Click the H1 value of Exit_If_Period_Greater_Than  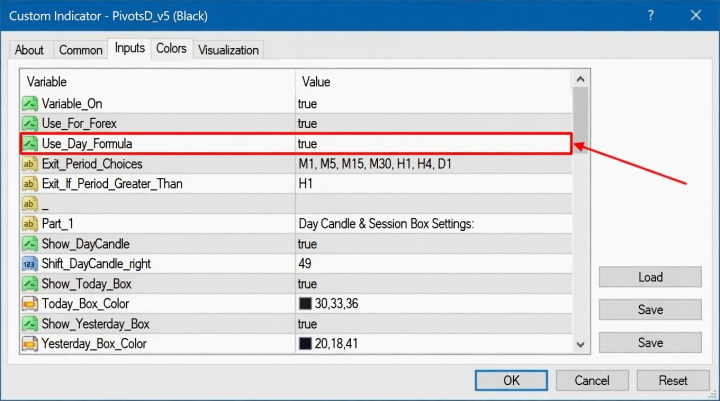[x=306, y=184]
